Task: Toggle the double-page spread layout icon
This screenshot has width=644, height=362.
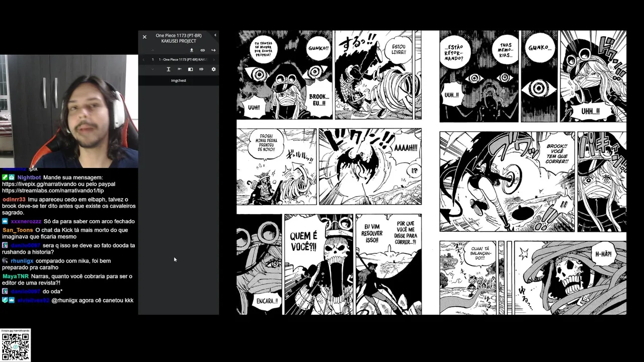Action: 191,69
